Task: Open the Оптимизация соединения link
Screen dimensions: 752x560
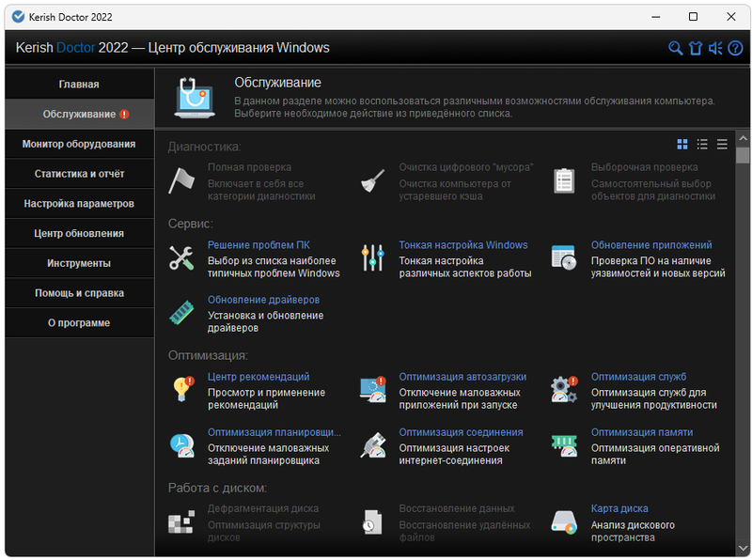Action: (x=461, y=432)
